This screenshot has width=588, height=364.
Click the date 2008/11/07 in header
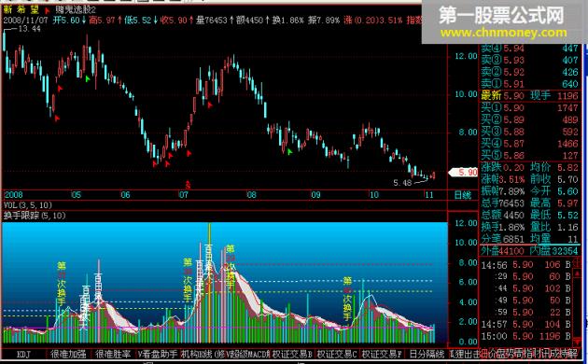pyautogui.click(x=26, y=20)
